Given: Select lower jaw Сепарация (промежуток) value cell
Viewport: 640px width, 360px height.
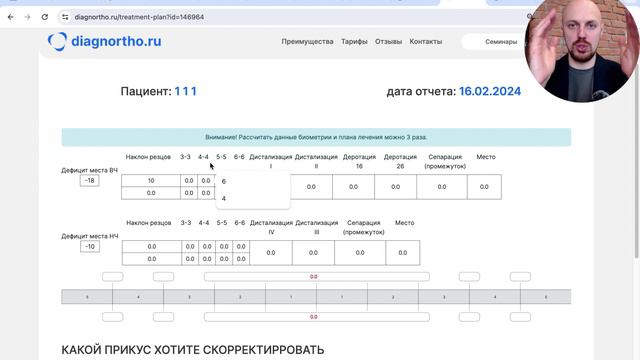Looking at the screenshot, I should click(360, 253).
